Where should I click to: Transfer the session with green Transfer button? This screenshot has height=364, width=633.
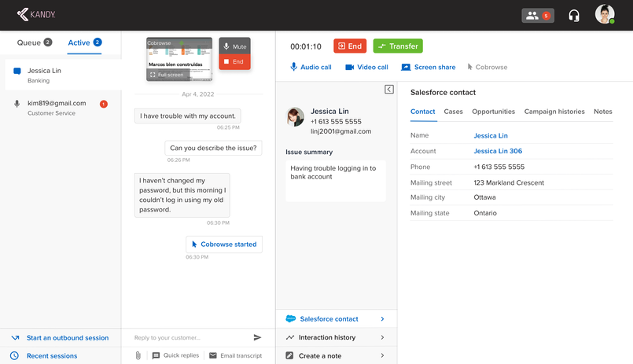click(x=398, y=46)
